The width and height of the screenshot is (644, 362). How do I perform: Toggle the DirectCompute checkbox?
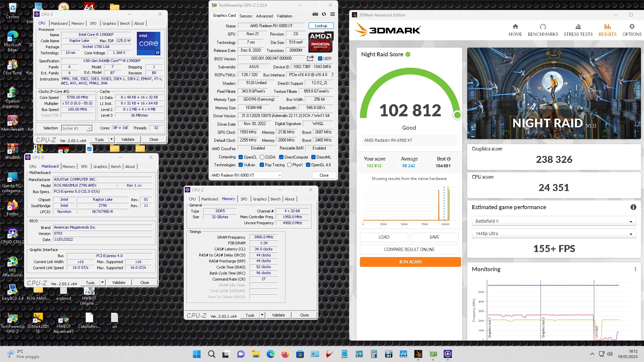pyautogui.click(x=281, y=157)
